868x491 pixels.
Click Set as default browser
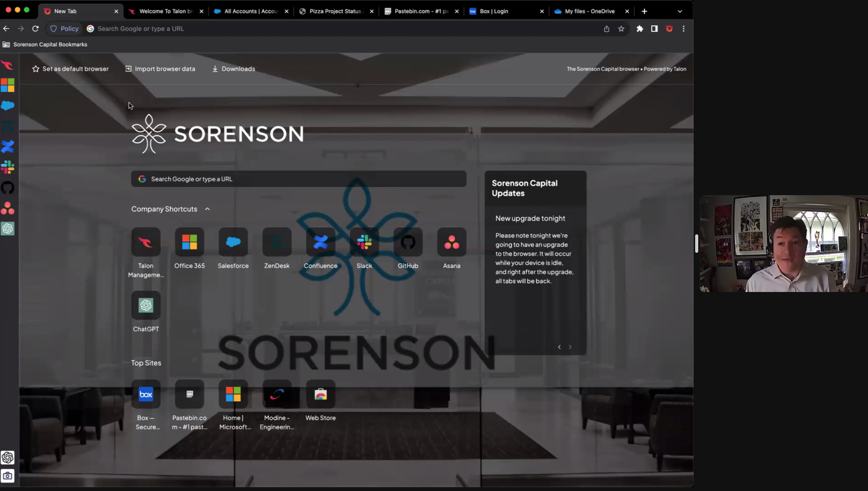pyautogui.click(x=70, y=69)
